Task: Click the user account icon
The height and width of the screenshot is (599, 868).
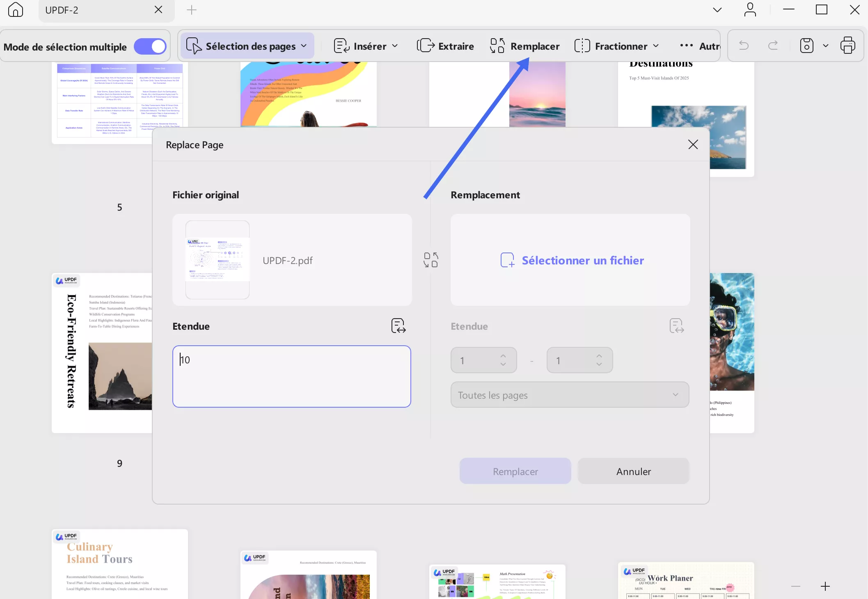Action: click(750, 9)
